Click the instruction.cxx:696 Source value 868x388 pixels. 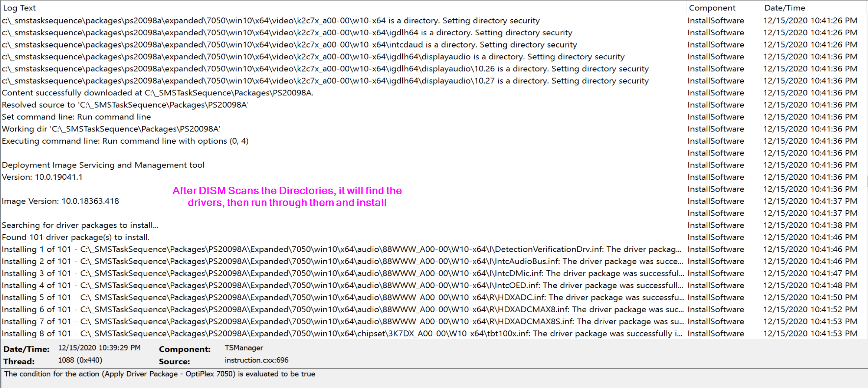[x=256, y=360]
